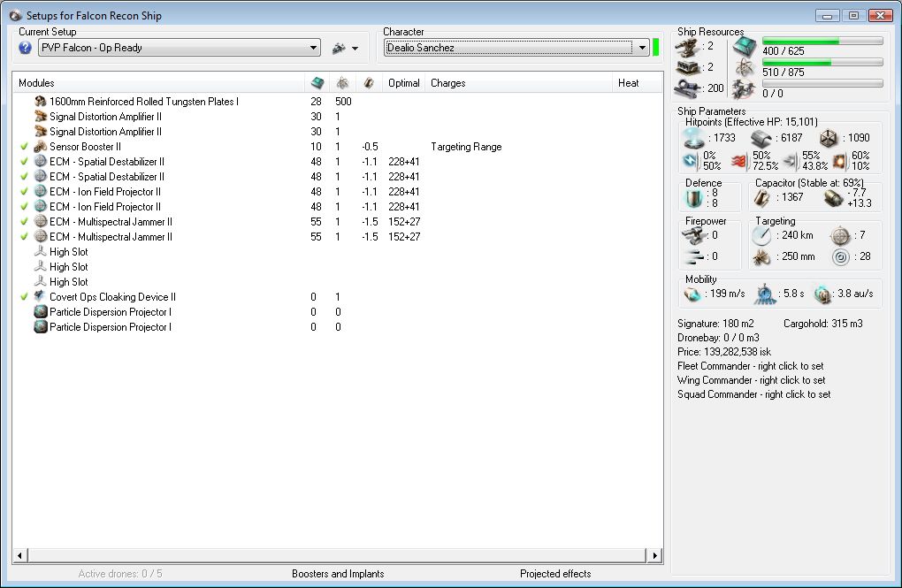Screen dimensions: 902x588
Task: Open the Projected effects panel
Action: [555, 574]
